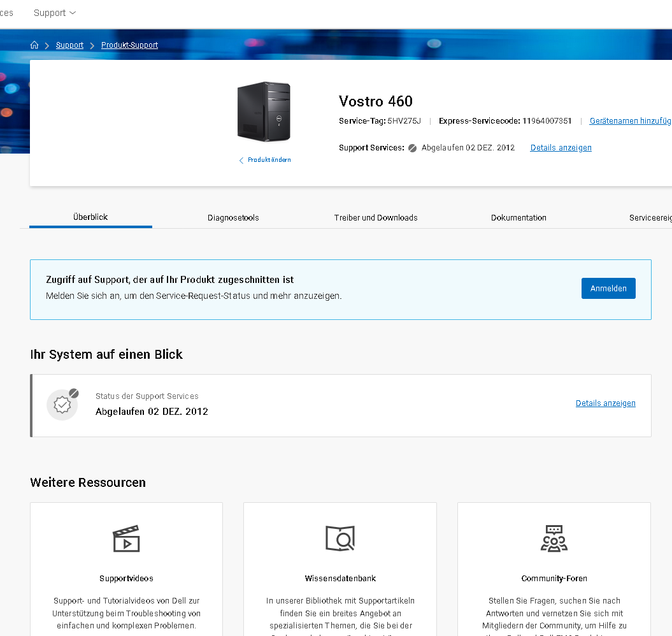
Task: Click the Anmelden button
Action: 608,288
